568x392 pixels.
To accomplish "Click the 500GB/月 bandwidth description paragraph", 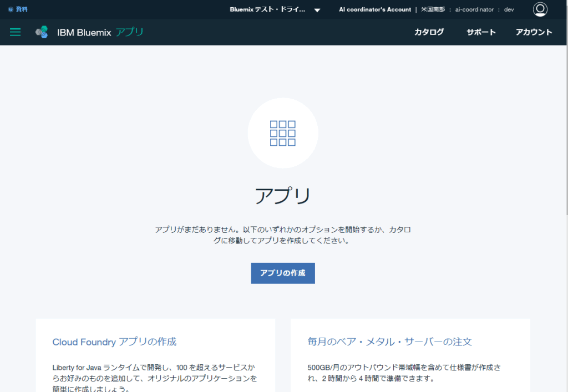I will (x=404, y=373).
